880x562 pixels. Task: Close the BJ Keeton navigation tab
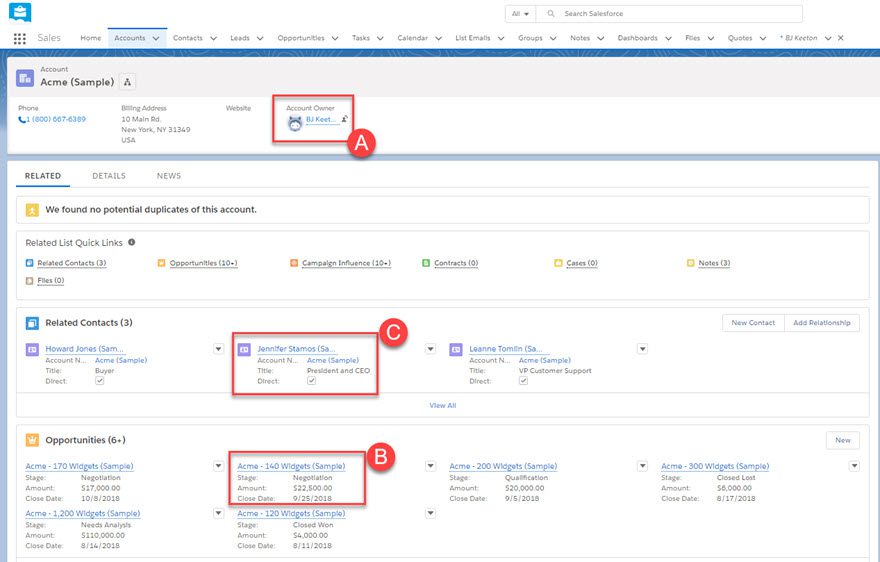840,38
